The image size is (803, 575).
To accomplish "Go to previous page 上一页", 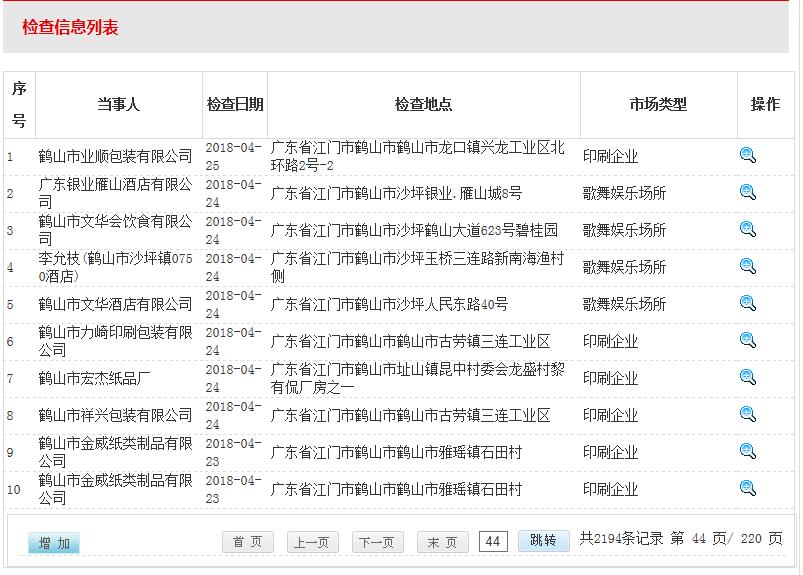I will [312, 542].
